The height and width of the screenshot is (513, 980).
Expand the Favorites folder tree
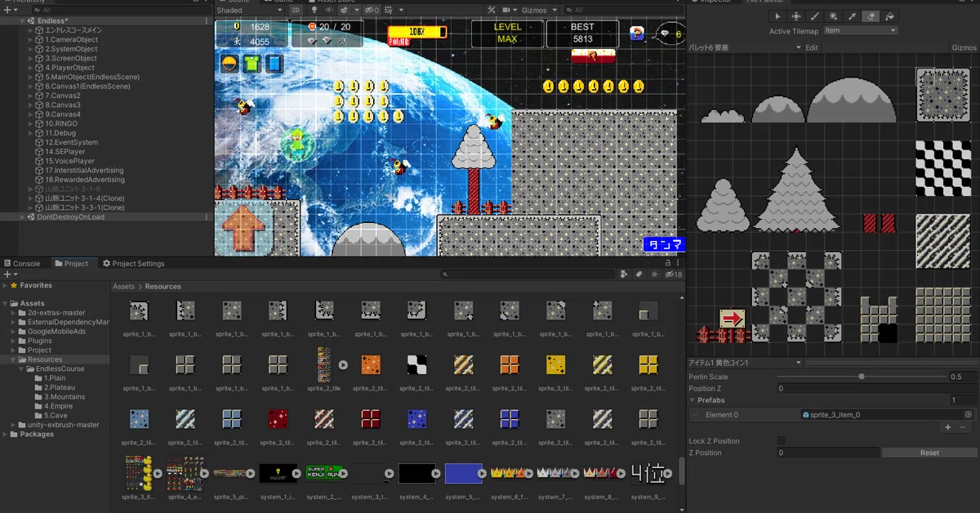(5, 286)
